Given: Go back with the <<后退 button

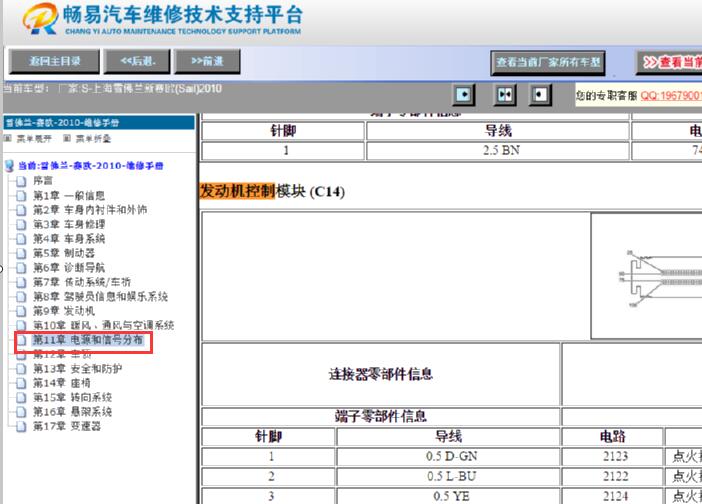Looking at the screenshot, I should point(137,61).
